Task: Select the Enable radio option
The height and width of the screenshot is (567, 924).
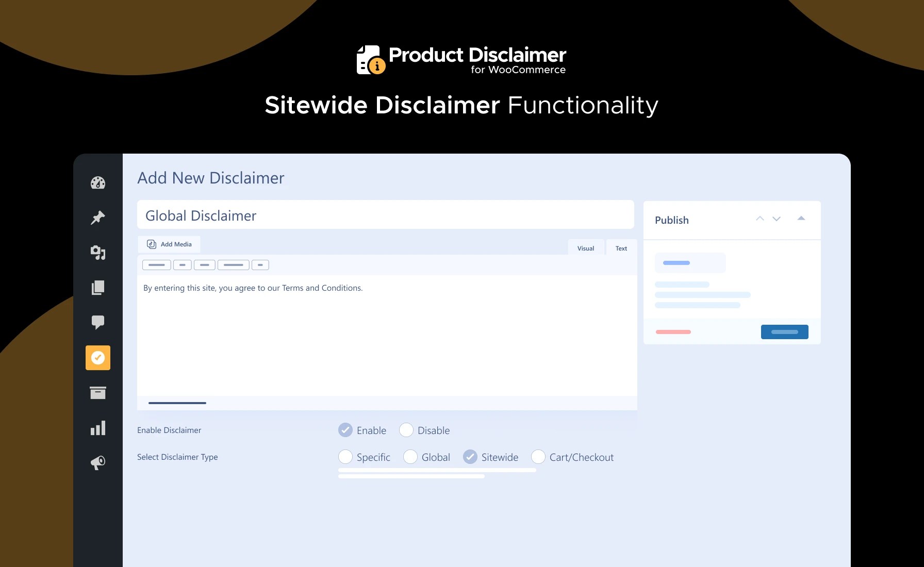Action: click(x=345, y=430)
